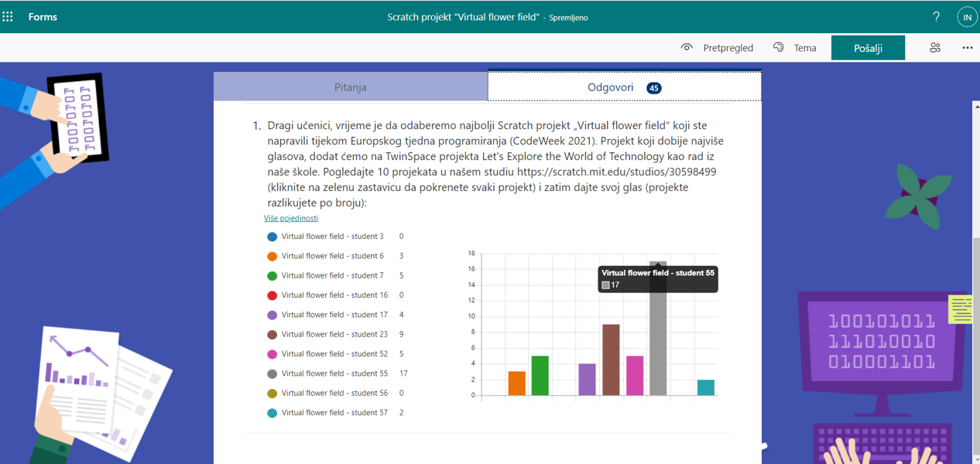The image size is (980, 464).
Task: Click the Pošalji send button
Action: coord(868,47)
